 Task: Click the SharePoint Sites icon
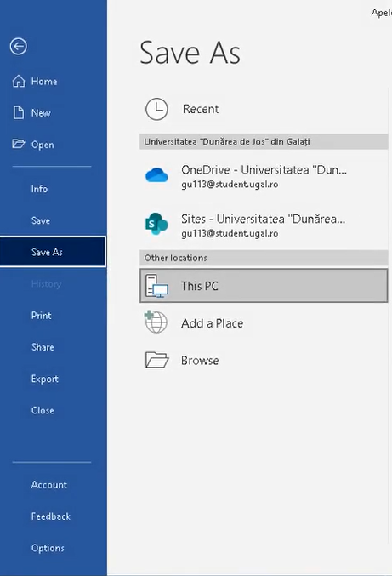tap(156, 224)
